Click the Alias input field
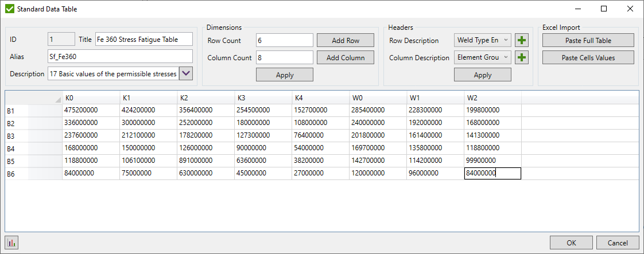 pyautogui.click(x=120, y=57)
